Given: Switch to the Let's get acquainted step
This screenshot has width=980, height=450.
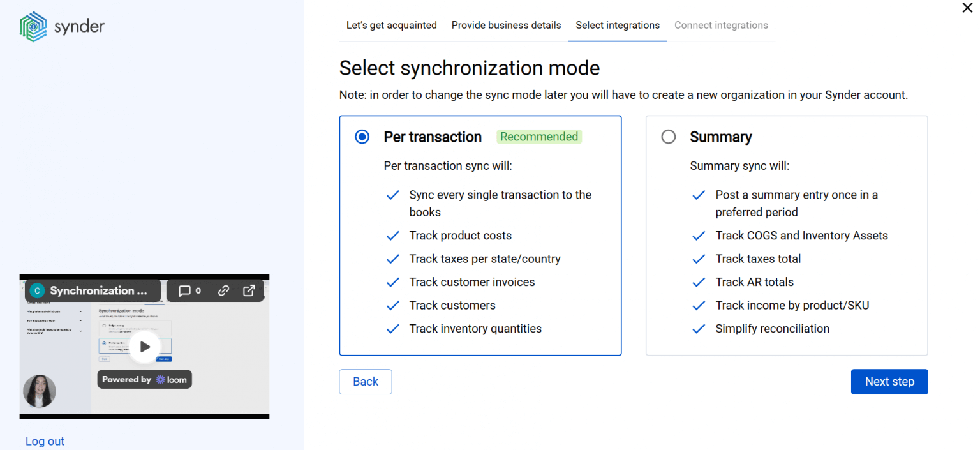Looking at the screenshot, I should point(391,25).
